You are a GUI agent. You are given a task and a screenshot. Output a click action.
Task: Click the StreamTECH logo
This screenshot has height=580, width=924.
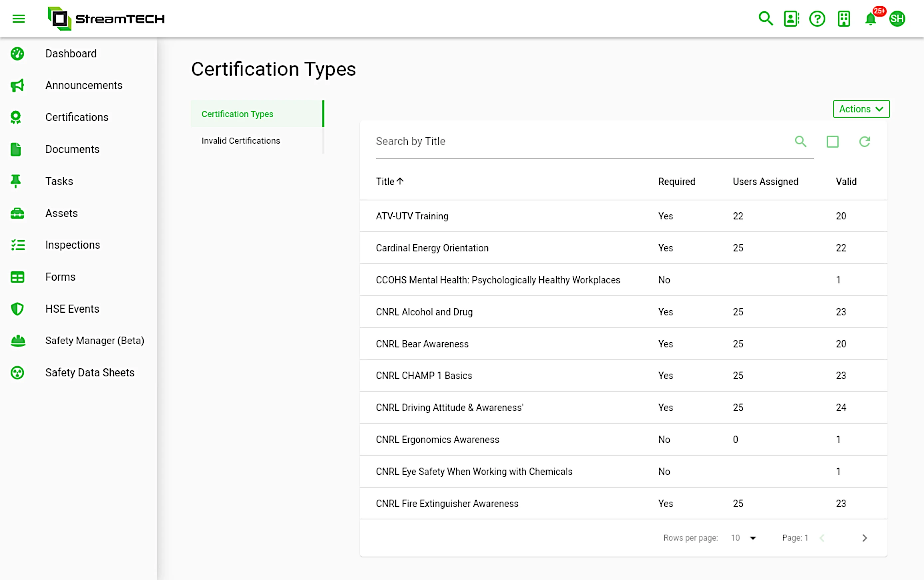pos(106,18)
